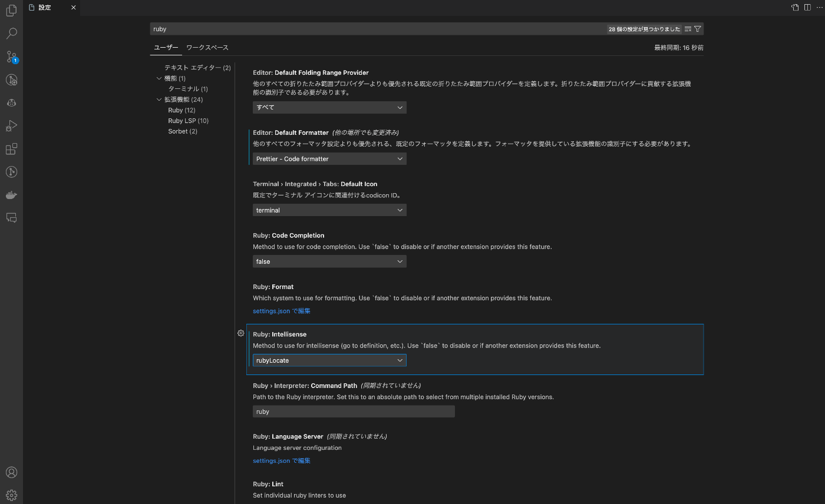Clear search filters with the clear icon
The height and width of the screenshot is (504, 825).
tap(687, 28)
